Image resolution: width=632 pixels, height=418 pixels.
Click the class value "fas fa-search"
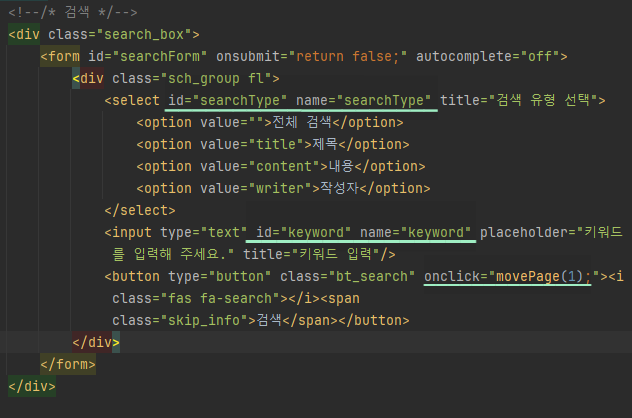(220, 298)
